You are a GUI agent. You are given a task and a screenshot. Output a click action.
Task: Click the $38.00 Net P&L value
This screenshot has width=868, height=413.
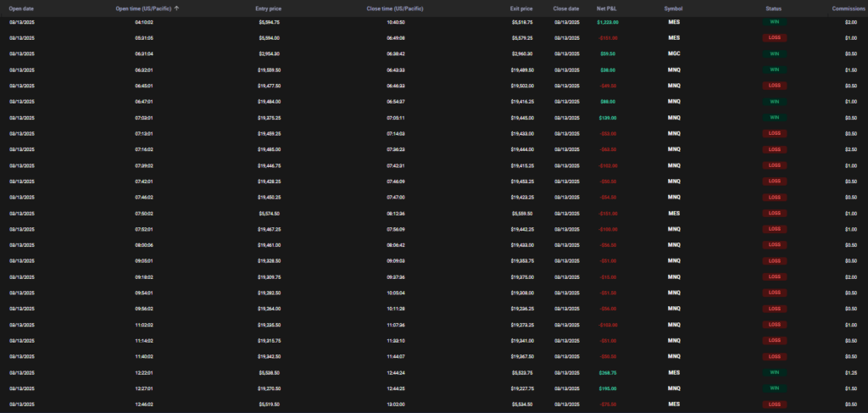(608, 70)
